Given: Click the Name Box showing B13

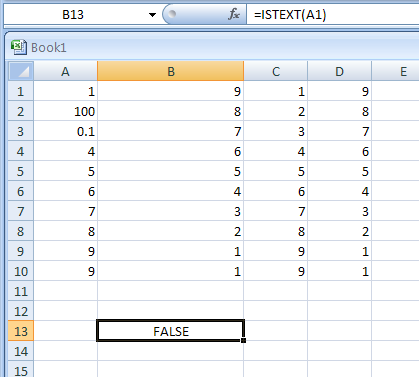Looking at the screenshot, I should pos(74,15).
